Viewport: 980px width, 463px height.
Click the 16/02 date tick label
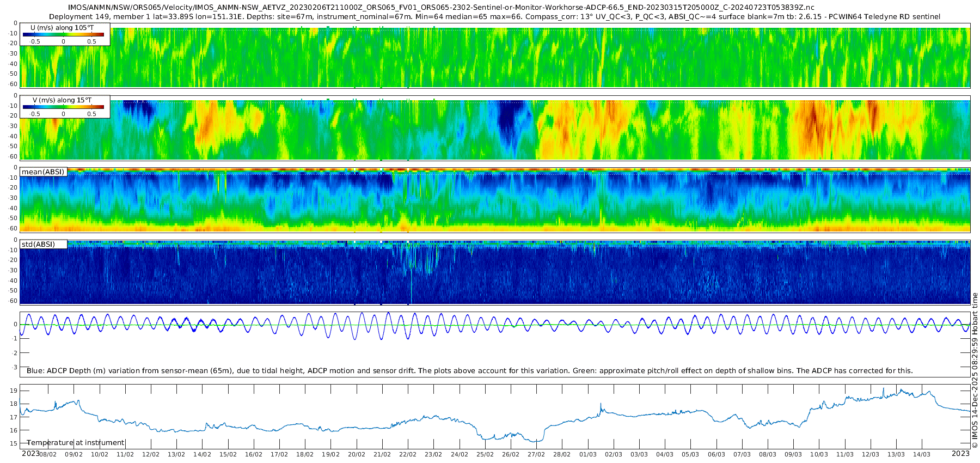pyautogui.click(x=254, y=454)
